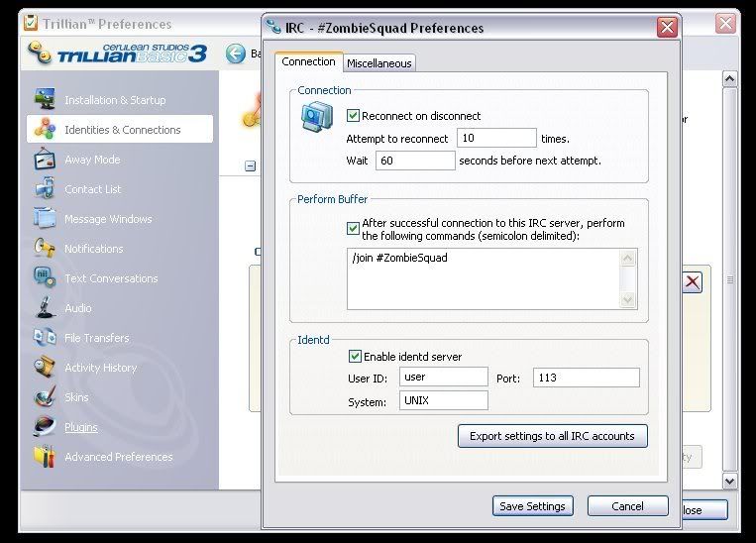Click Export settings to all IRC accounts
The image size is (756, 543).
pyautogui.click(x=553, y=436)
